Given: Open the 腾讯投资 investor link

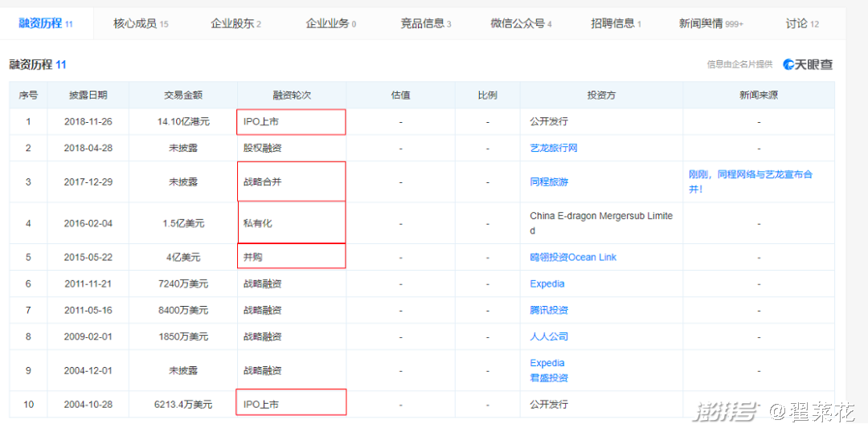Looking at the screenshot, I should coord(548,310).
